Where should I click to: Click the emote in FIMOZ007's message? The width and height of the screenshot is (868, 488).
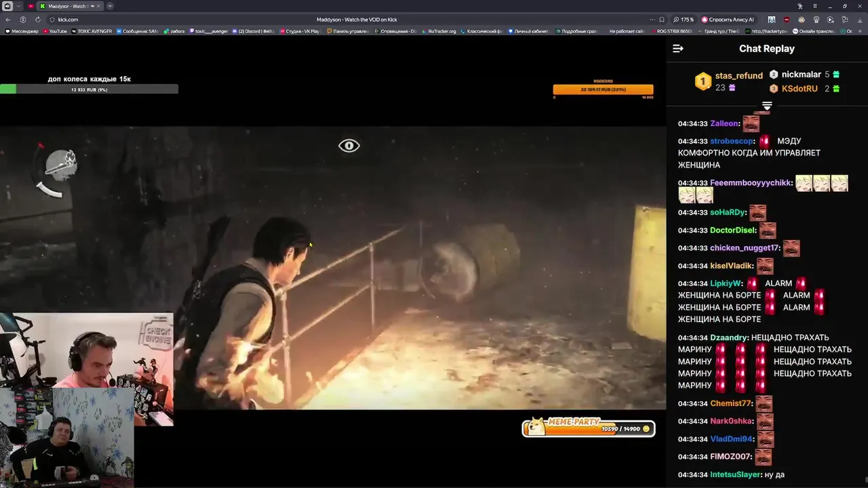764,457
